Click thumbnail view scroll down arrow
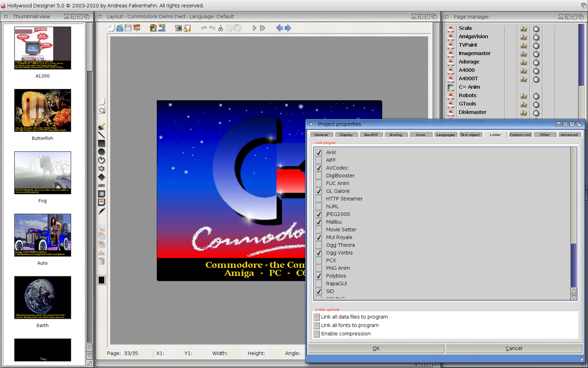 point(89,355)
